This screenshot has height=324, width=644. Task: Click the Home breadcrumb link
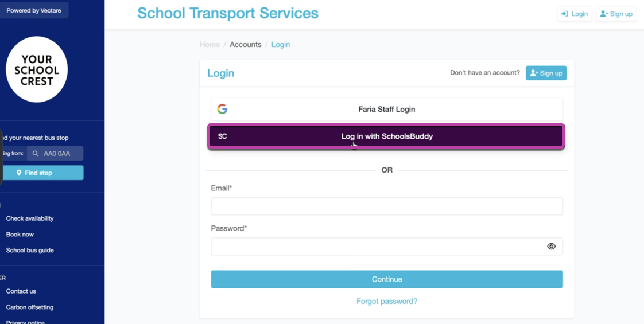pyautogui.click(x=210, y=44)
